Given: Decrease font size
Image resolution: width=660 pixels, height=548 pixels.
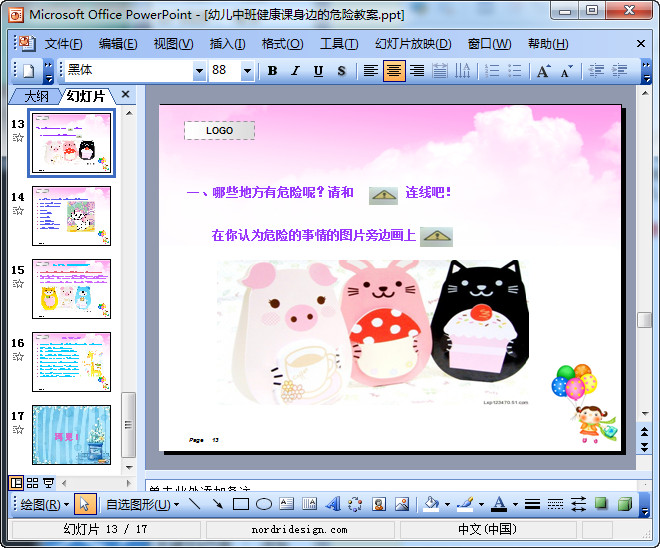Looking at the screenshot, I should [x=567, y=71].
